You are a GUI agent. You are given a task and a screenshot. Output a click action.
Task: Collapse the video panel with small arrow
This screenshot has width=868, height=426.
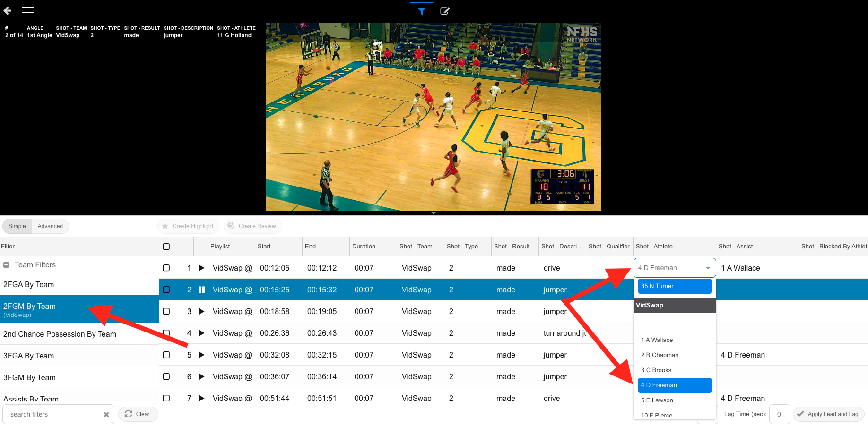click(434, 213)
